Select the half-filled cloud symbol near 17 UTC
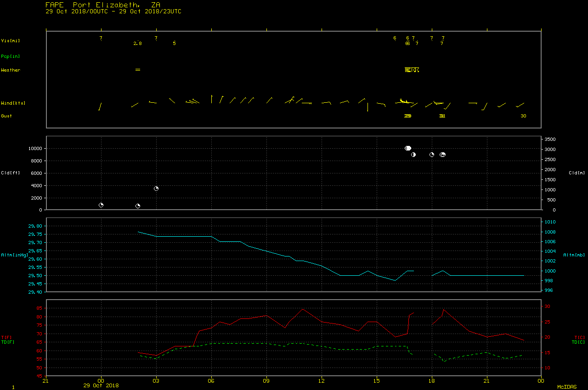588x390 pixels. pos(413,155)
